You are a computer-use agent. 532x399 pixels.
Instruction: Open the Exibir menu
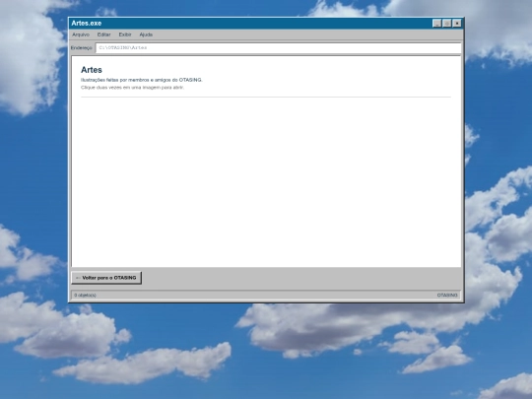click(x=125, y=34)
